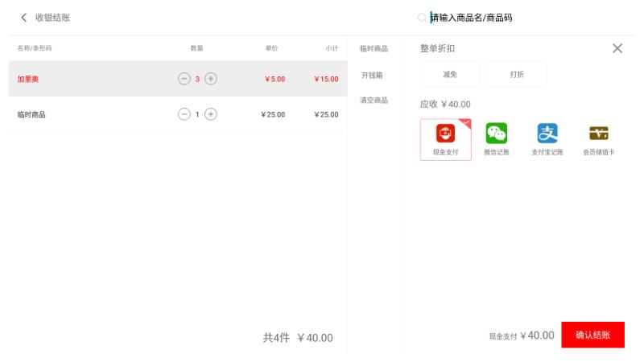Confirm checkout with 确认结账
This screenshot has height=362, width=644.
[x=593, y=335]
